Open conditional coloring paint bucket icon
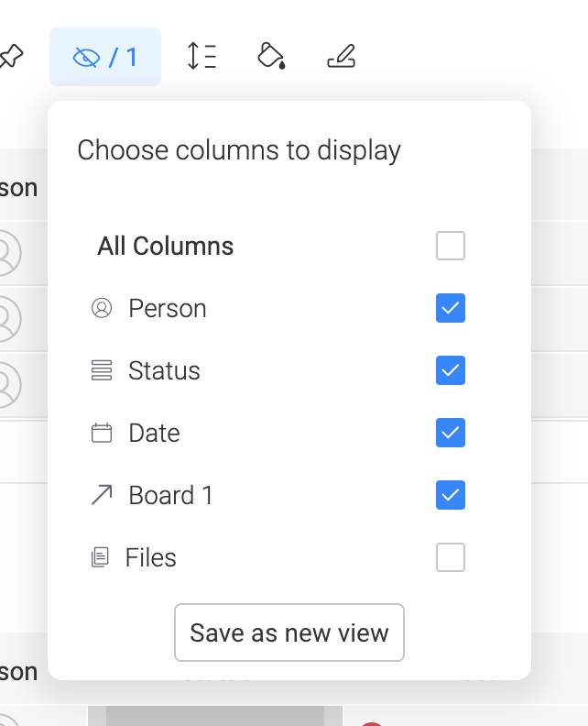The width and height of the screenshot is (588, 726). coord(272,56)
